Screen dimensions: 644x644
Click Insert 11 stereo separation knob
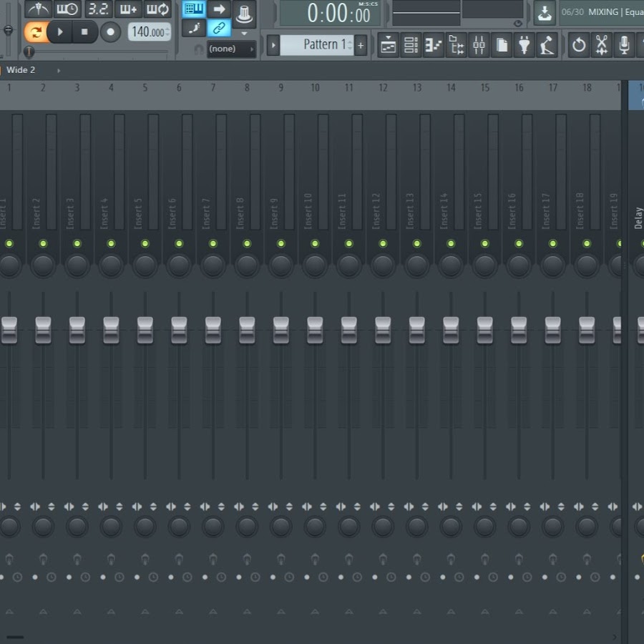(x=349, y=526)
